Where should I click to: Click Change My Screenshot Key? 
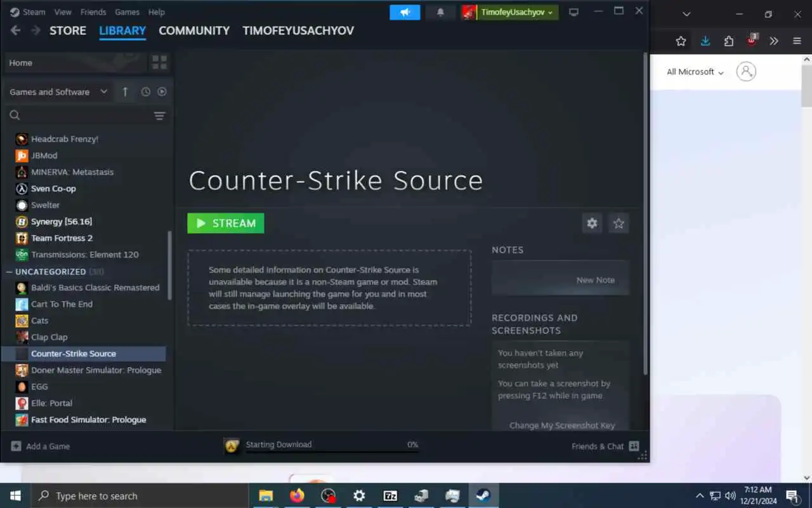562,425
